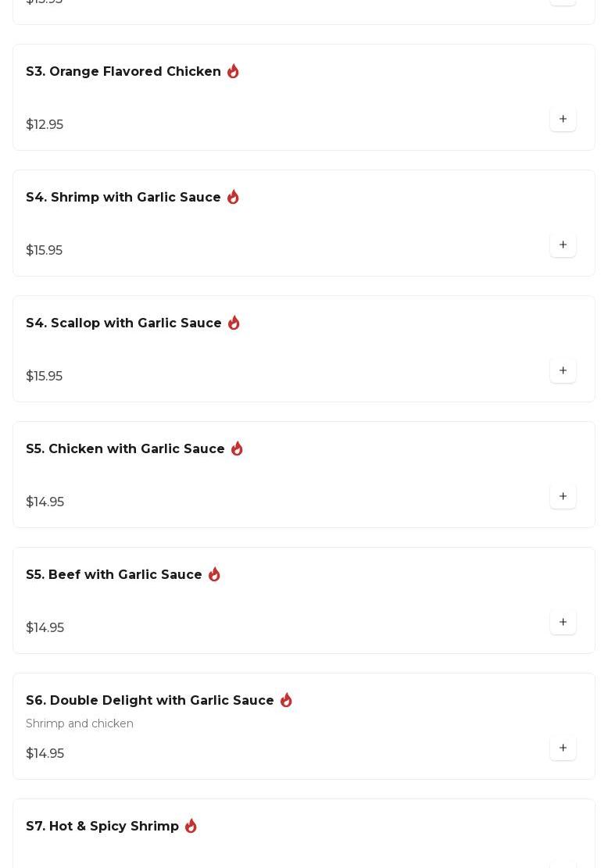
Task: Click the $12.95 price of Orange Chicken
Action: [x=45, y=124]
